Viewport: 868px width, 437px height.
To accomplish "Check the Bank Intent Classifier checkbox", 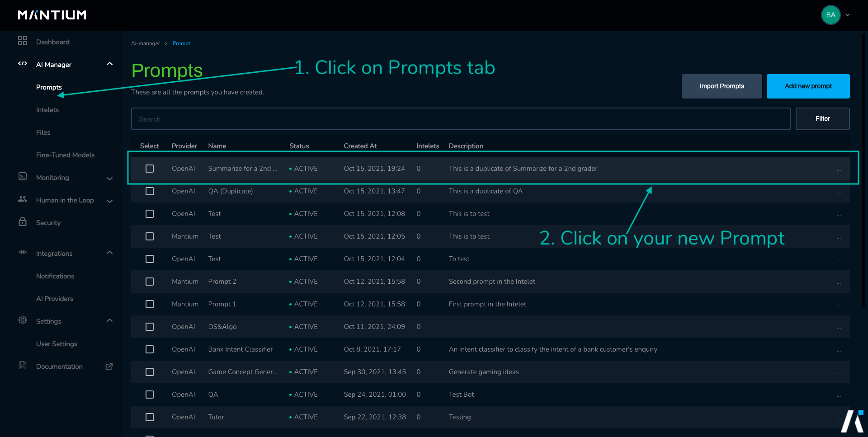I will (x=150, y=349).
